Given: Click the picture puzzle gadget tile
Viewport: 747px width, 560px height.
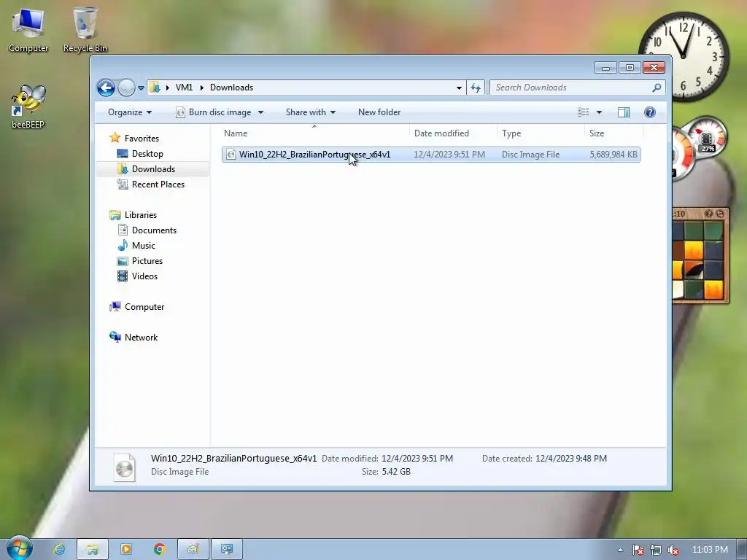Looking at the screenshot, I should [700, 255].
